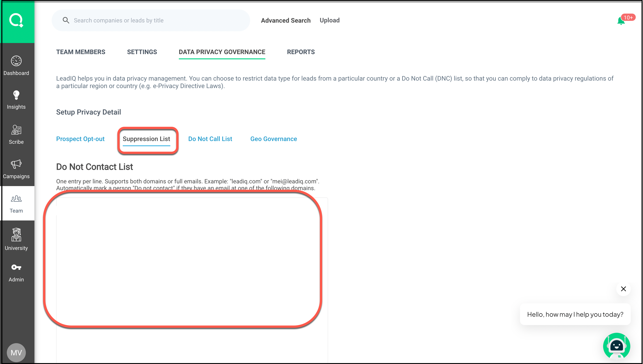Switch to the Reports tab

301,52
